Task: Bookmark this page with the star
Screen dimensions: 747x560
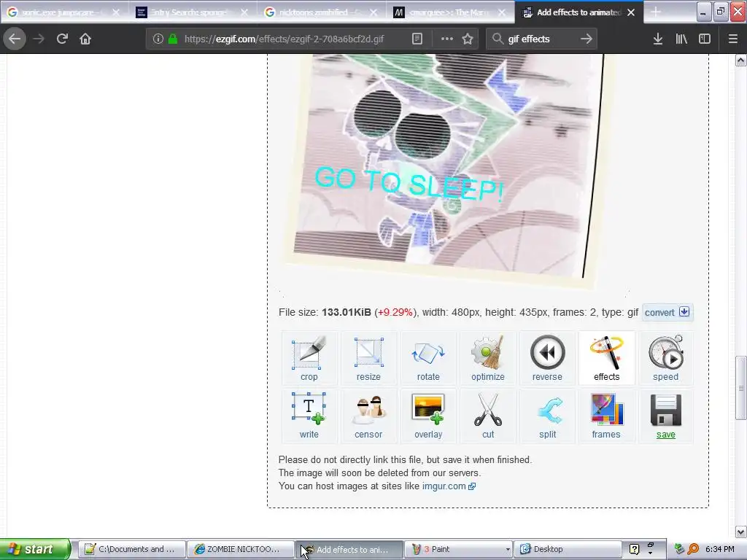Action: tap(468, 39)
